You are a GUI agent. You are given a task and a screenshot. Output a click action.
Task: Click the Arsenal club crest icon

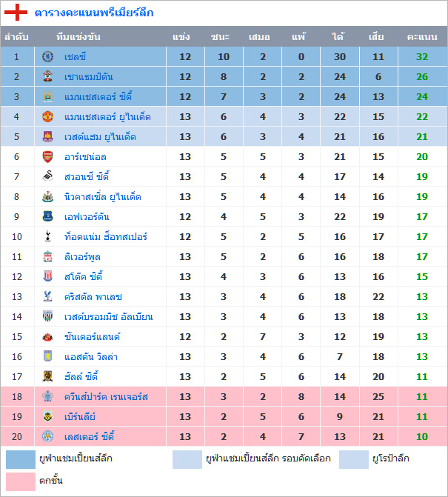[48, 157]
